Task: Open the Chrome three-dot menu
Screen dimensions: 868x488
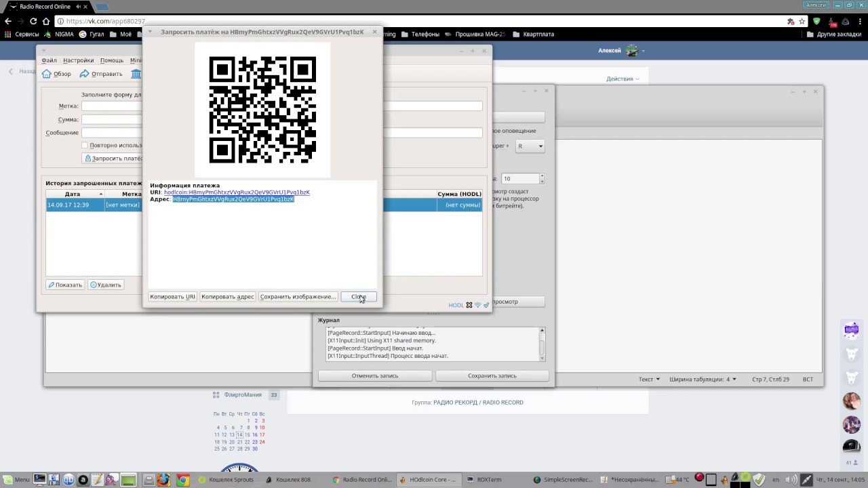Action: pos(859,21)
